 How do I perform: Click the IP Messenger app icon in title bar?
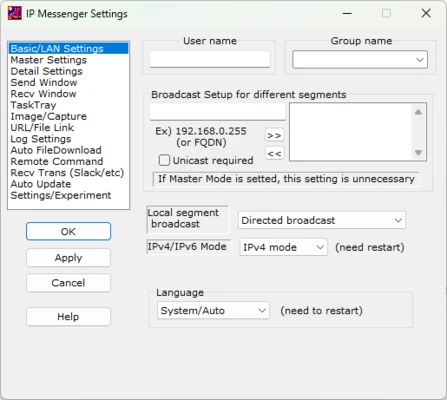point(15,13)
